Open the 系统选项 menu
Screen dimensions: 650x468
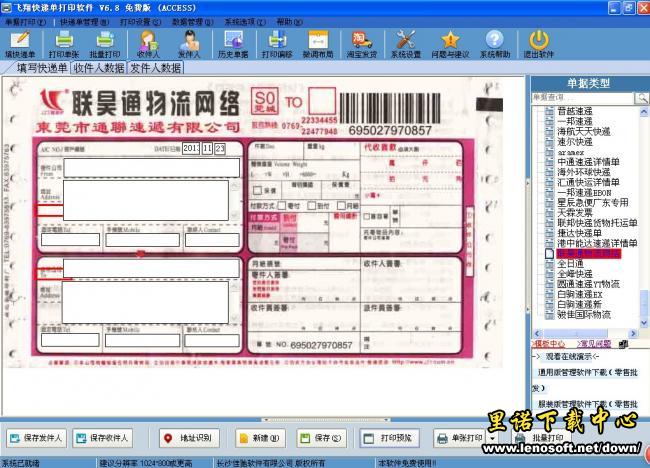[245, 22]
